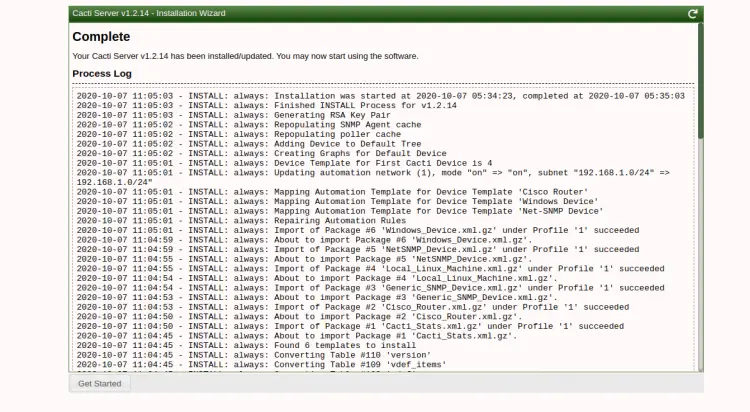Click the Converting Table #110 'version' line
This screenshot has width=750, height=412.
[254, 355]
